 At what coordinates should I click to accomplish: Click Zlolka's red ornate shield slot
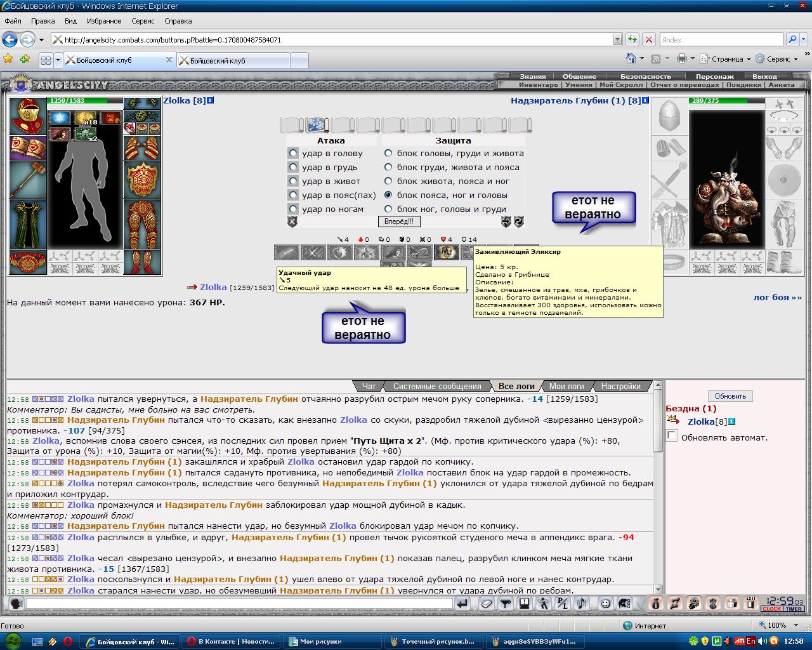(x=142, y=180)
